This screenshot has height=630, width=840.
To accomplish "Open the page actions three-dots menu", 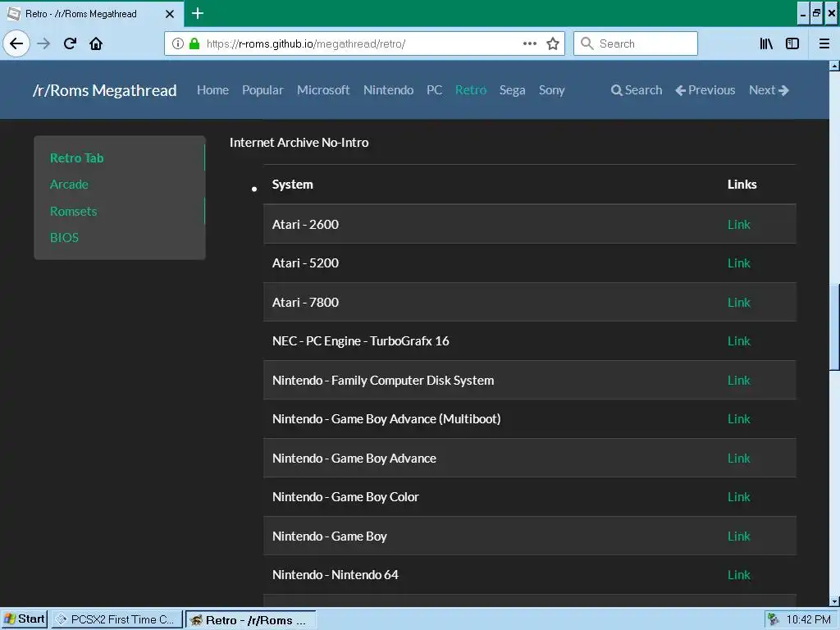I will coord(529,43).
